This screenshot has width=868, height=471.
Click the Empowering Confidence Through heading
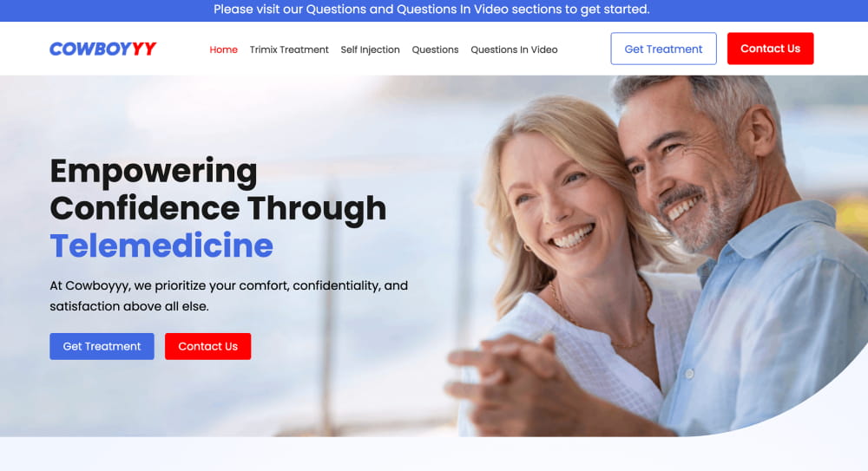pyautogui.click(x=218, y=190)
